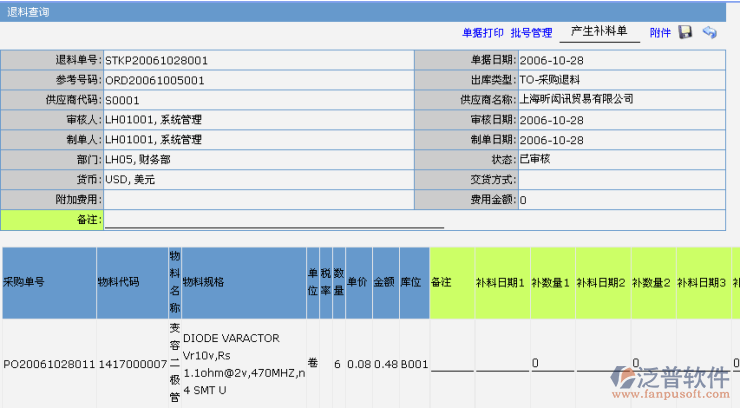Click the save floppy disk icon
Viewport: 740px width, 410px height.
pyautogui.click(x=685, y=32)
